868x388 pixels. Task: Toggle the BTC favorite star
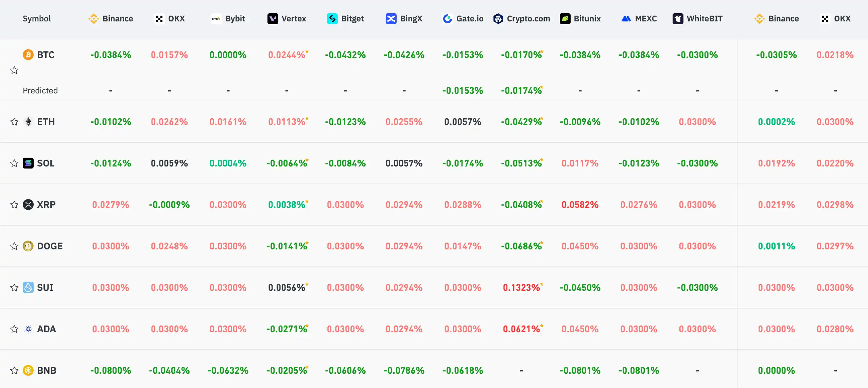[x=14, y=70]
